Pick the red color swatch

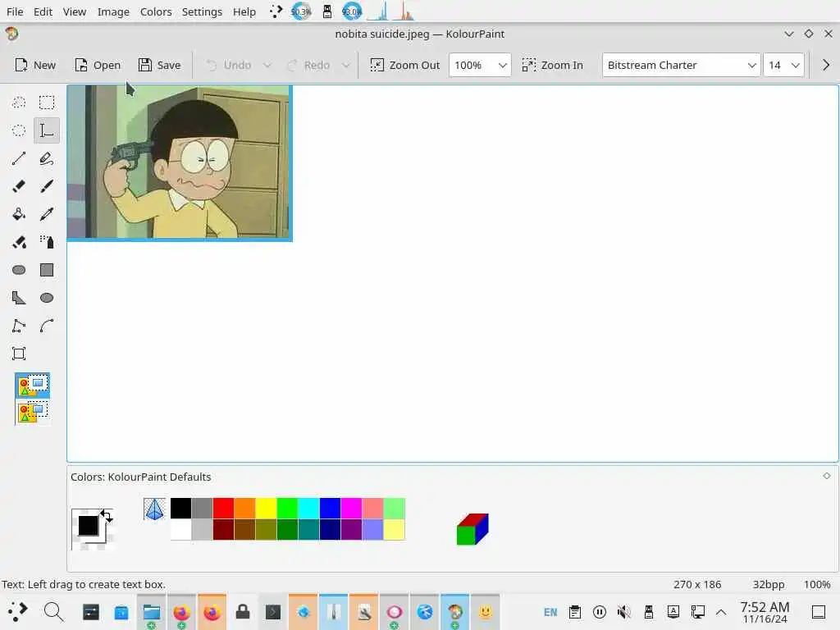223,508
